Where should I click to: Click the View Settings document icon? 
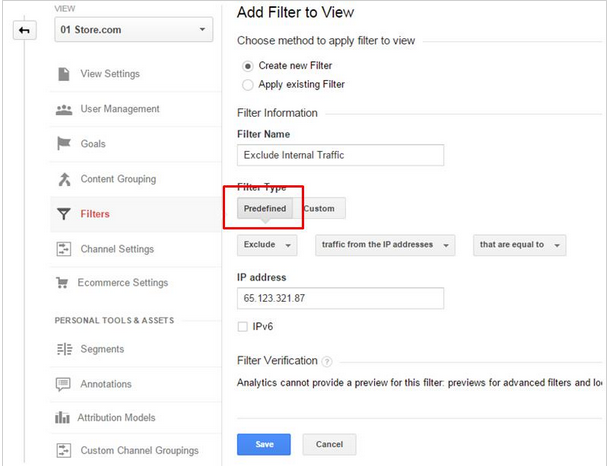click(x=64, y=74)
